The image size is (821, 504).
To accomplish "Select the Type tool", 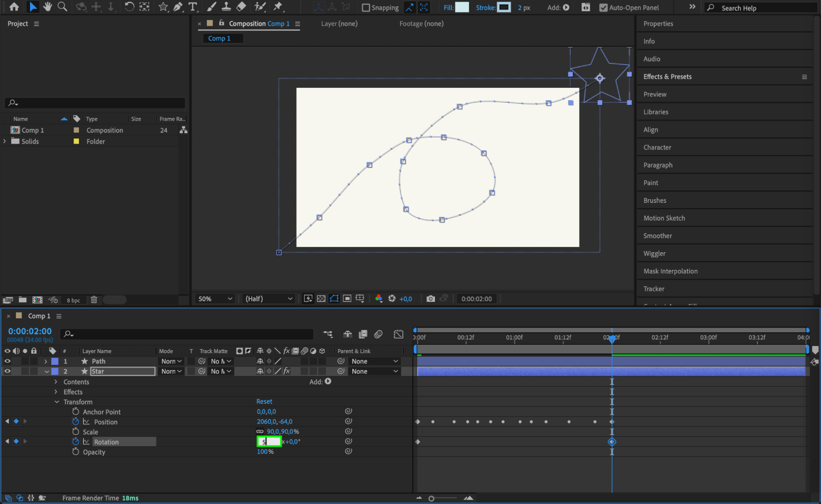I will (192, 7).
